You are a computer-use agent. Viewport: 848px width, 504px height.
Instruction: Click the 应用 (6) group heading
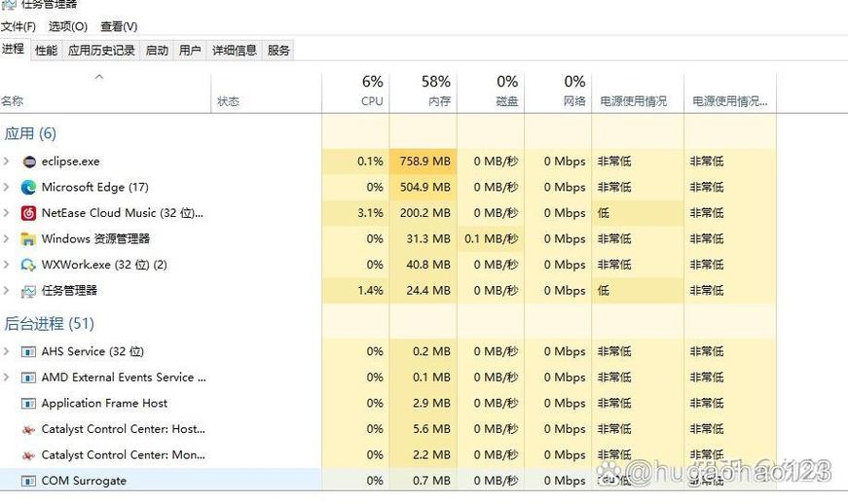(30, 133)
